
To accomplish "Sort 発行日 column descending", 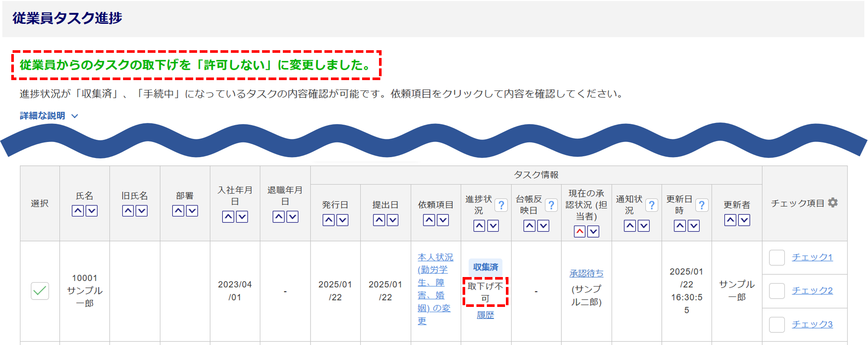I will tap(343, 220).
